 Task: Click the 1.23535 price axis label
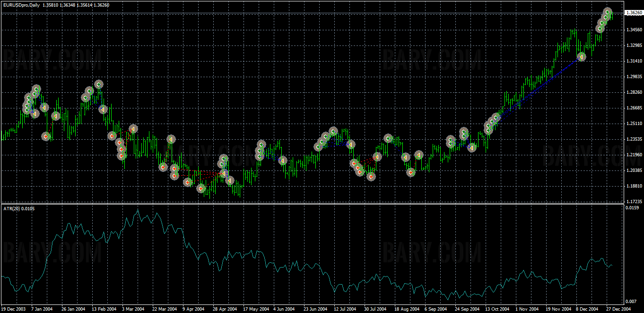pyautogui.click(x=634, y=139)
